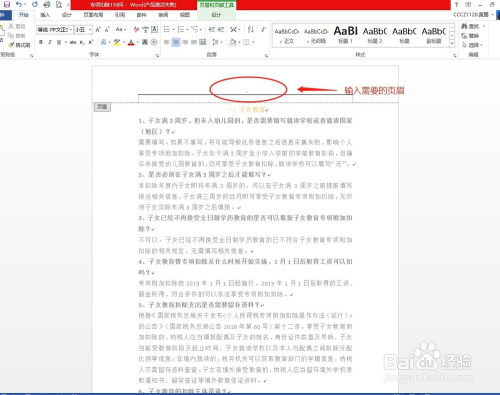
Task: Click the Sort icon
Action: pyautogui.click(x=251, y=30)
